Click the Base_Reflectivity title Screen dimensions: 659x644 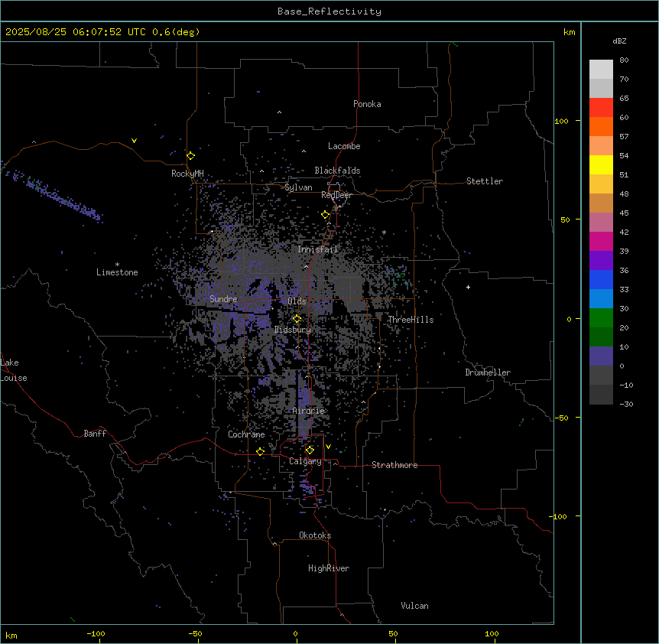click(x=329, y=11)
